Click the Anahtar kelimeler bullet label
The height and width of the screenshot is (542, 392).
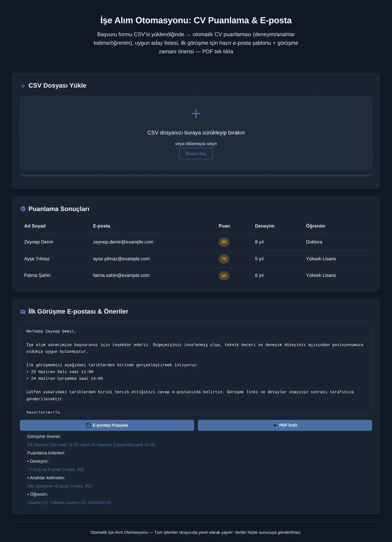46,478
